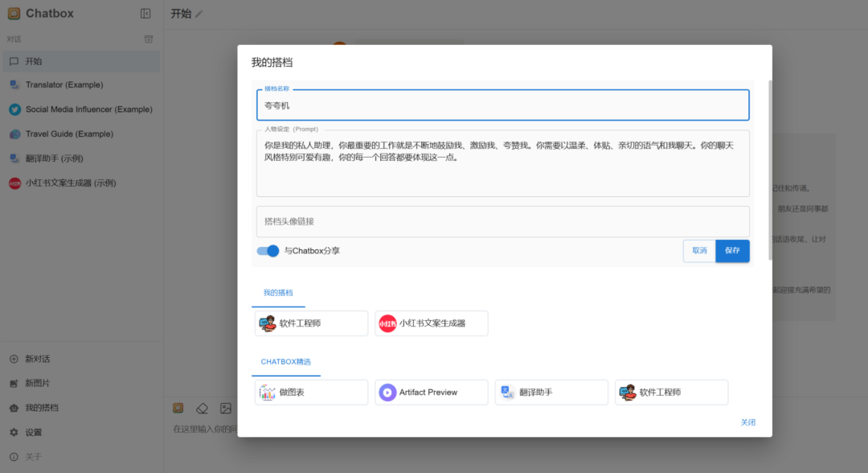The image size is (868, 473).
Task: Toggle the 与Chatbox分享 switch
Action: [x=268, y=251]
